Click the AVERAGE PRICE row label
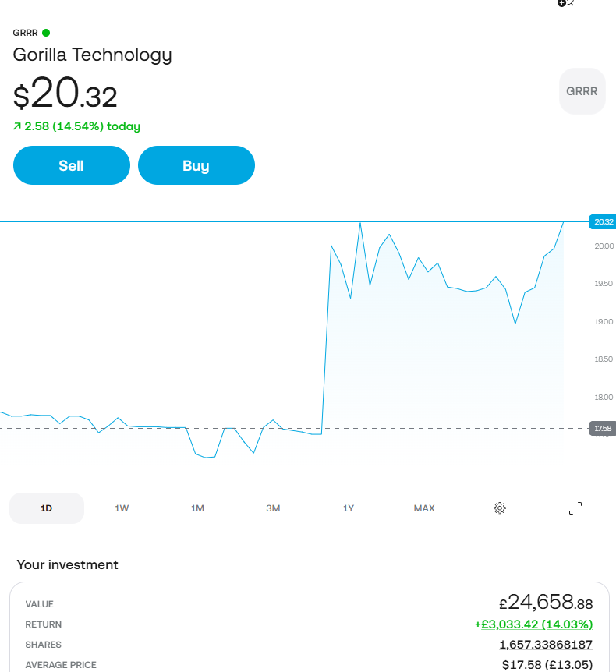The height and width of the screenshot is (672, 616). point(61,665)
